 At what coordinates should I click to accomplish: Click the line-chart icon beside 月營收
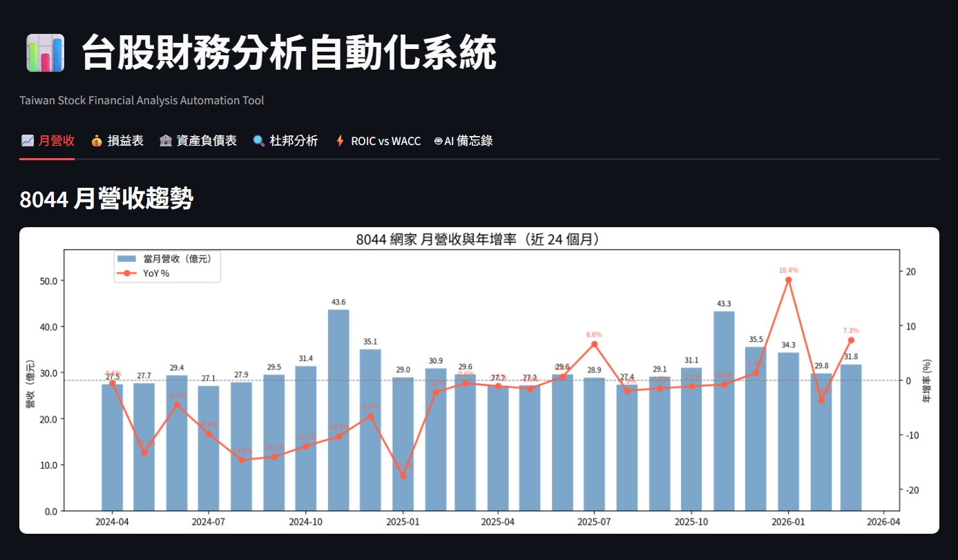tap(26, 139)
